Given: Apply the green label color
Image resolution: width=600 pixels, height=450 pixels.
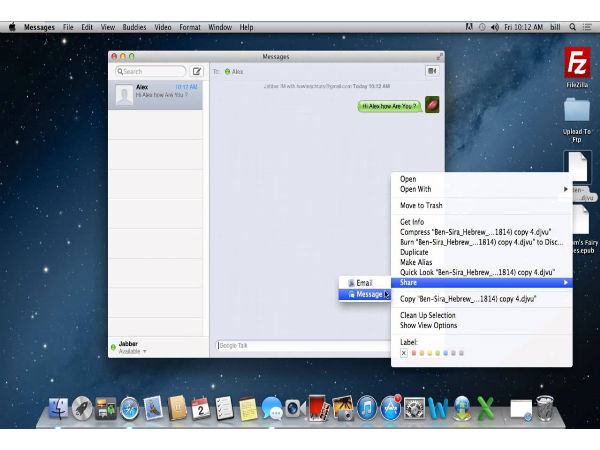Looking at the screenshot, I should point(437,353).
